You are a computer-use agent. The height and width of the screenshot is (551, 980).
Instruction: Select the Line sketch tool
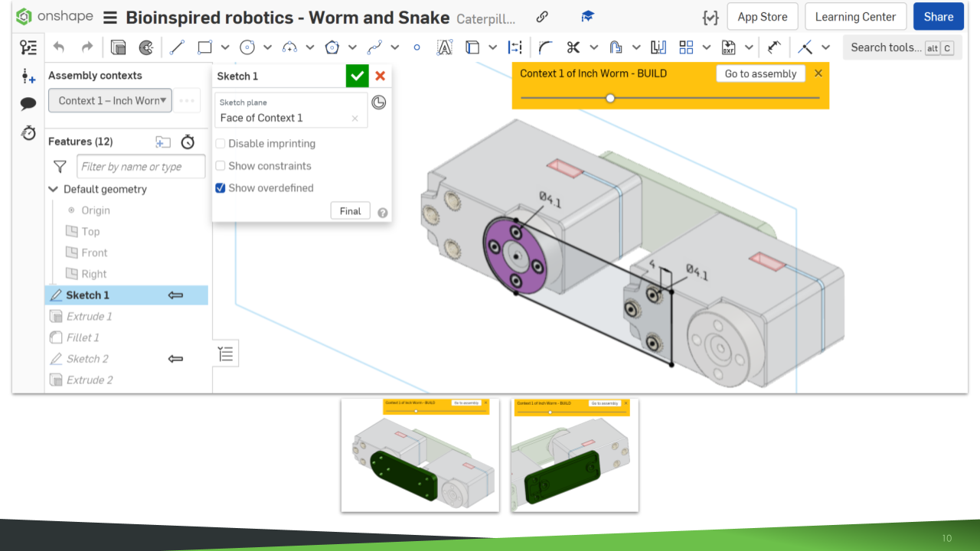(177, 47)
